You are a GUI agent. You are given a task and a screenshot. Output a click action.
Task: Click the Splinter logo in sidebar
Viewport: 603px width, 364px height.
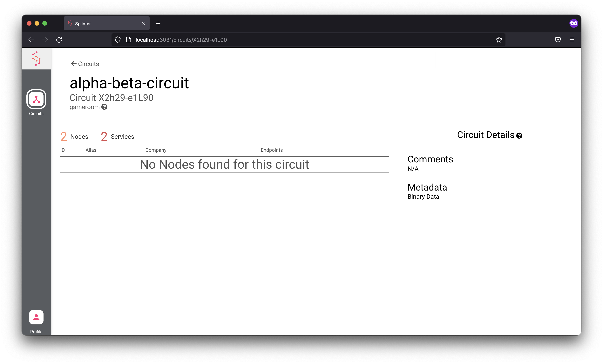click(36, 59)
